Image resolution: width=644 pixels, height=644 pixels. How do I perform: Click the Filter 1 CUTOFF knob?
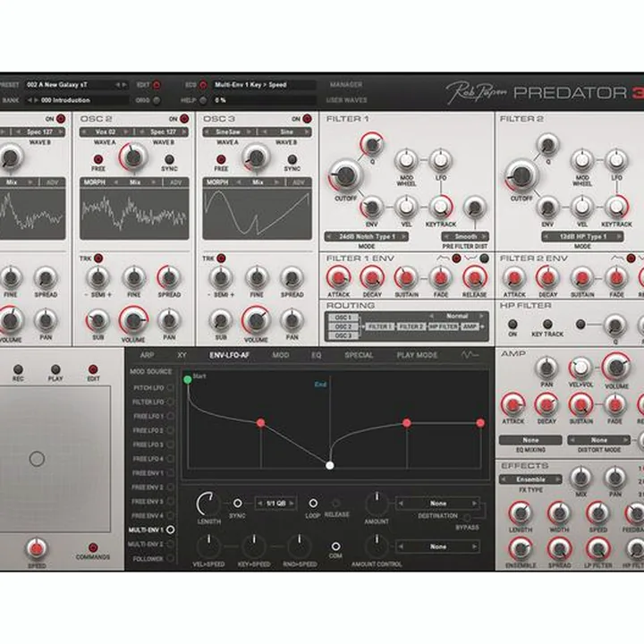(345, 176)
